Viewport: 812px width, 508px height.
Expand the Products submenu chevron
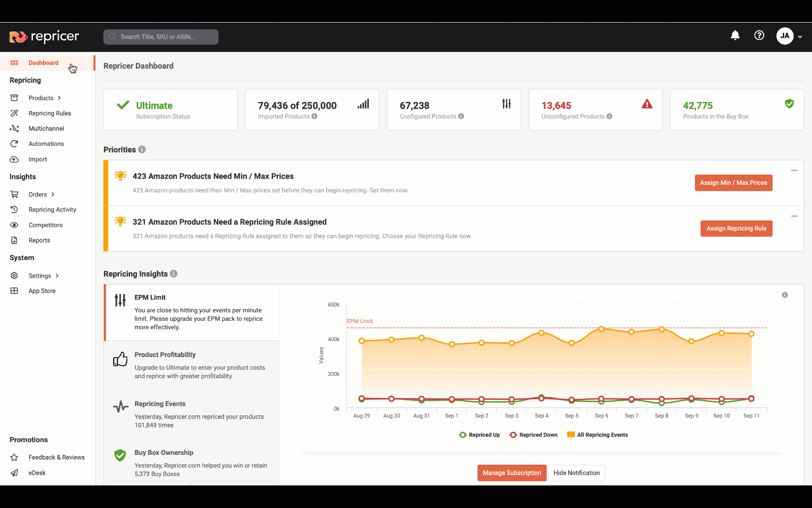pyautogui.click(x=59, y=98)
